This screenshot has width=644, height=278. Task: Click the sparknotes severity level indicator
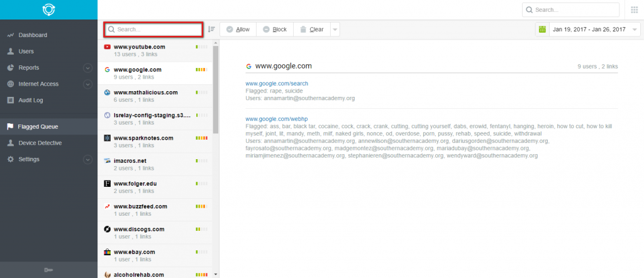[202, 138]
